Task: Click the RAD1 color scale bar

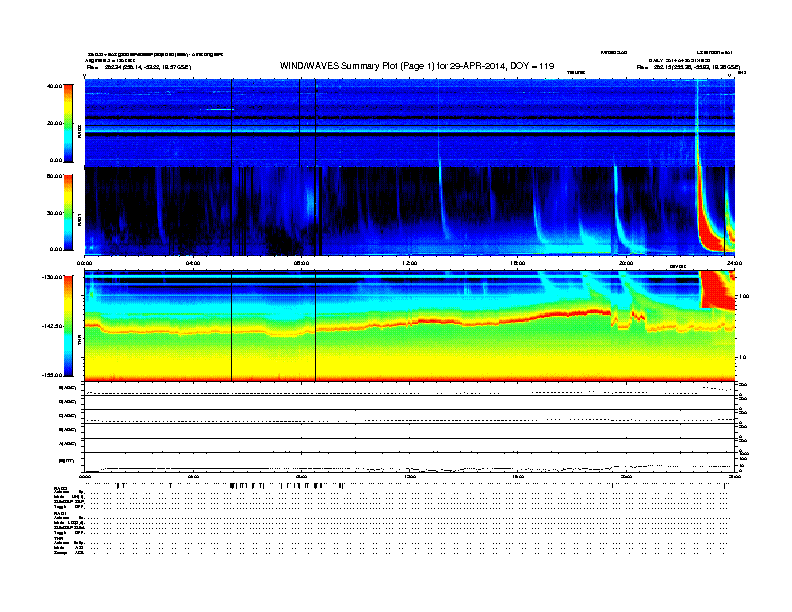Action: tap(68, 212)
